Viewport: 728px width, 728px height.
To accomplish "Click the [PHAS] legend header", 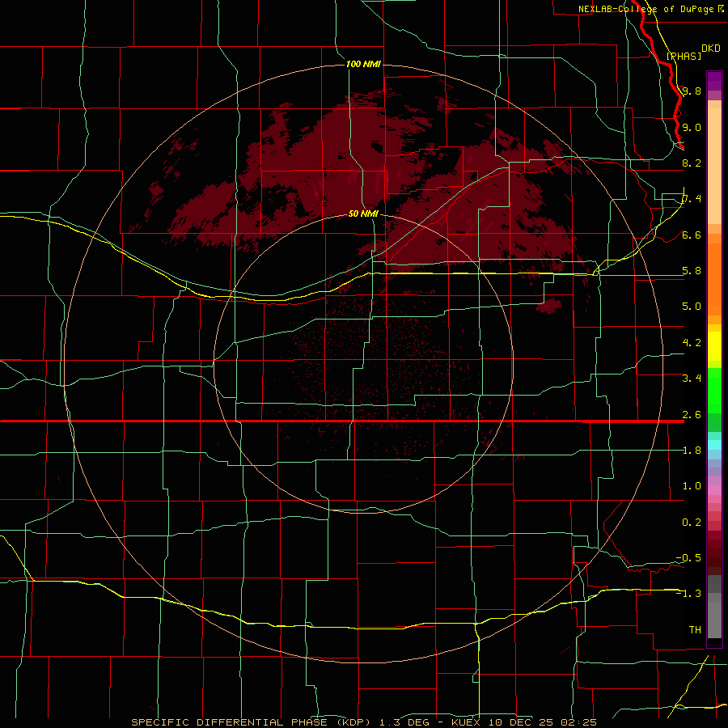I will pyautogui.click(x=684, y=56).
